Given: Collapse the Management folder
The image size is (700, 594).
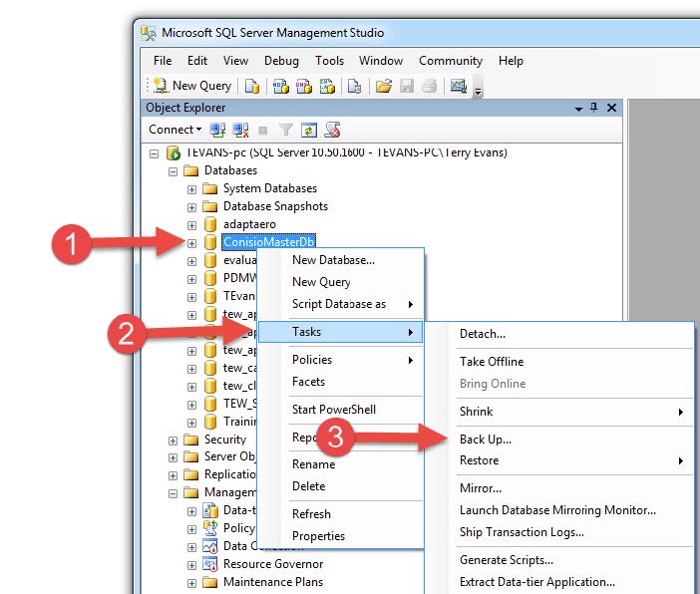Looking at the screenshot, I should click(x=173, y=493).
